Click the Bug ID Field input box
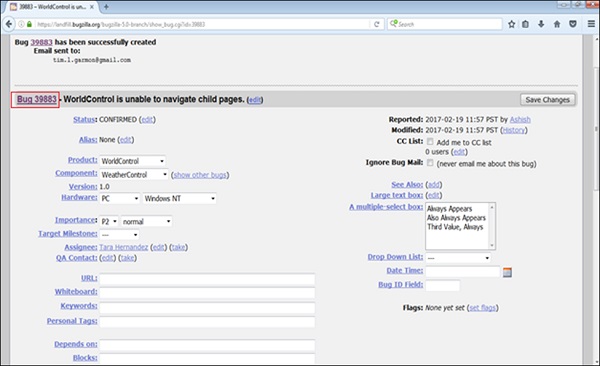The width and height of the screenshot is (600, 366). coord(443,285)
